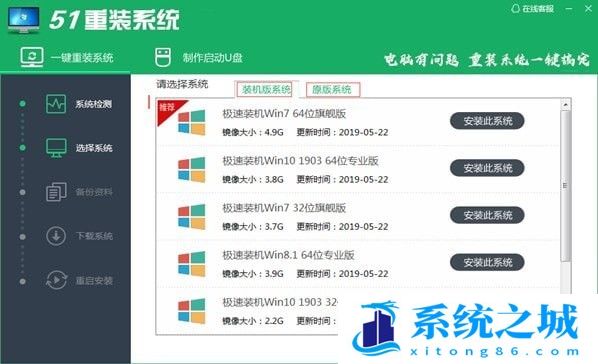The height and width of the screenshot is (364, 598).
Task: Click the 51重装系统 computer logo
Action: coord(24,20)
